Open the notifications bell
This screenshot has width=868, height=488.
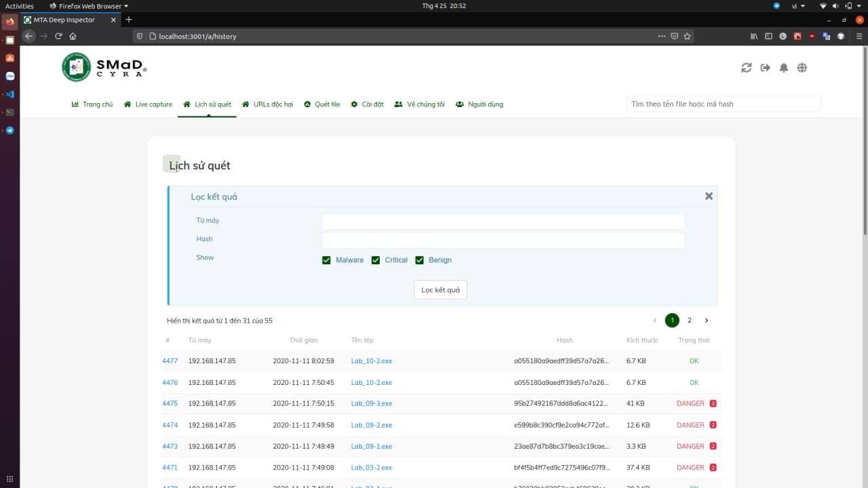pos(784,68)
